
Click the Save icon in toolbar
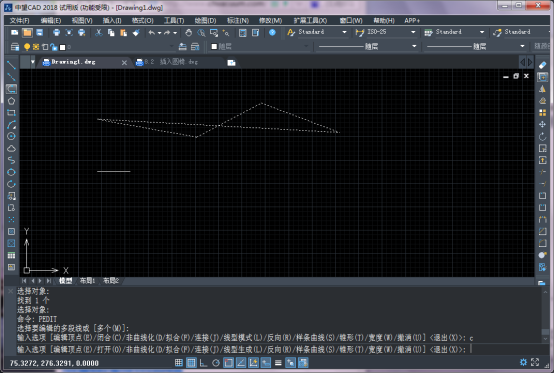[40, 33]
